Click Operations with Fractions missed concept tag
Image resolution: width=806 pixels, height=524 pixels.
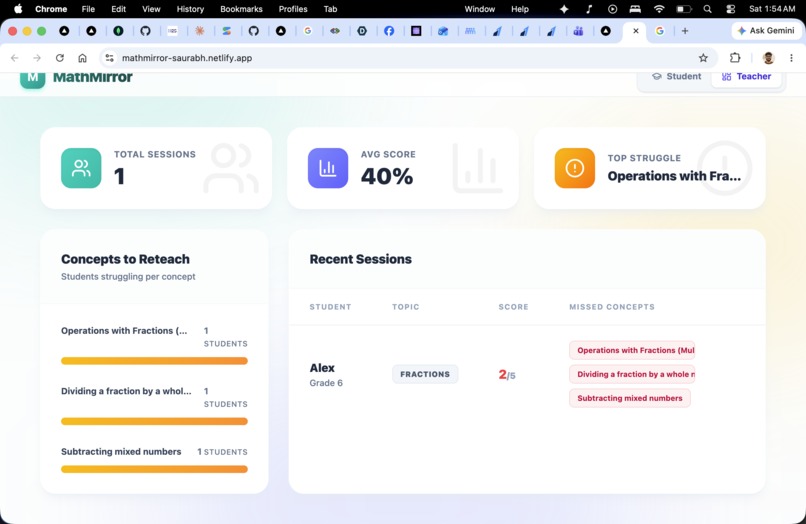pyautogui.click(x=632, y=350)
